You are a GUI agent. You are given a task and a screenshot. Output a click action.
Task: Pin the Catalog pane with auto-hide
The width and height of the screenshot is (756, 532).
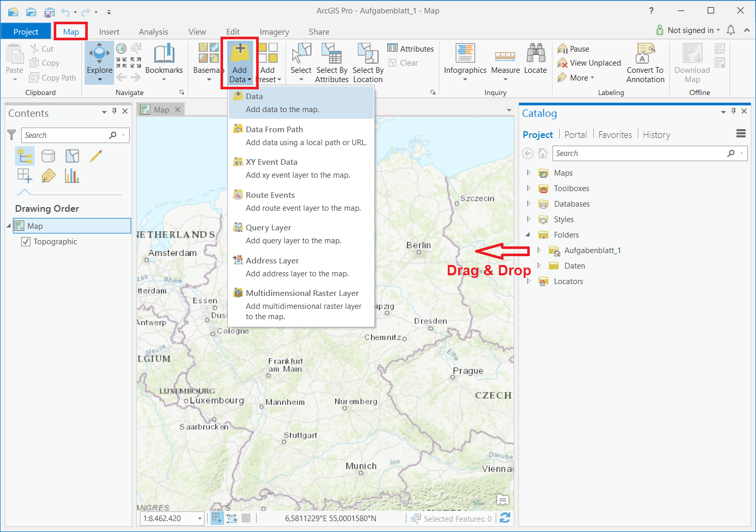click(x=733, y=112)
